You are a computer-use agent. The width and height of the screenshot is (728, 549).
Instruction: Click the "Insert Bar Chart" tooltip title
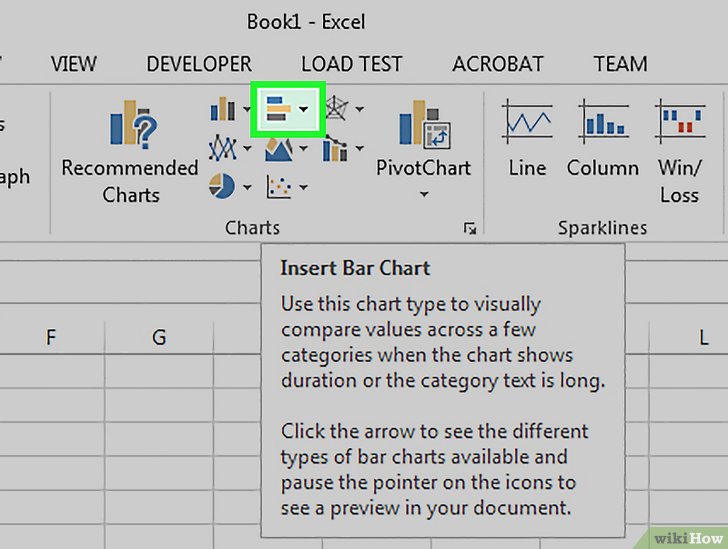(355, 268)
